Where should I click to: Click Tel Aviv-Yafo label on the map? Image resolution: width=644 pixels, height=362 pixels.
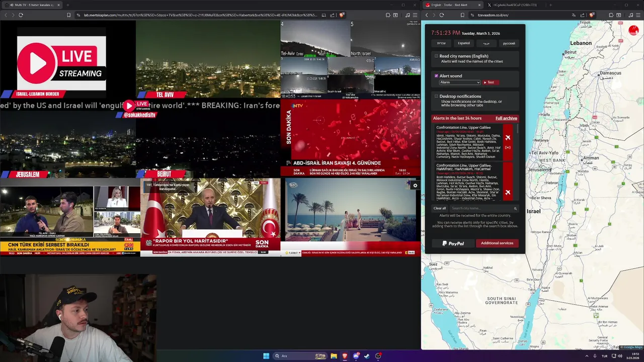pyautogui.click(x=545, y=152)
